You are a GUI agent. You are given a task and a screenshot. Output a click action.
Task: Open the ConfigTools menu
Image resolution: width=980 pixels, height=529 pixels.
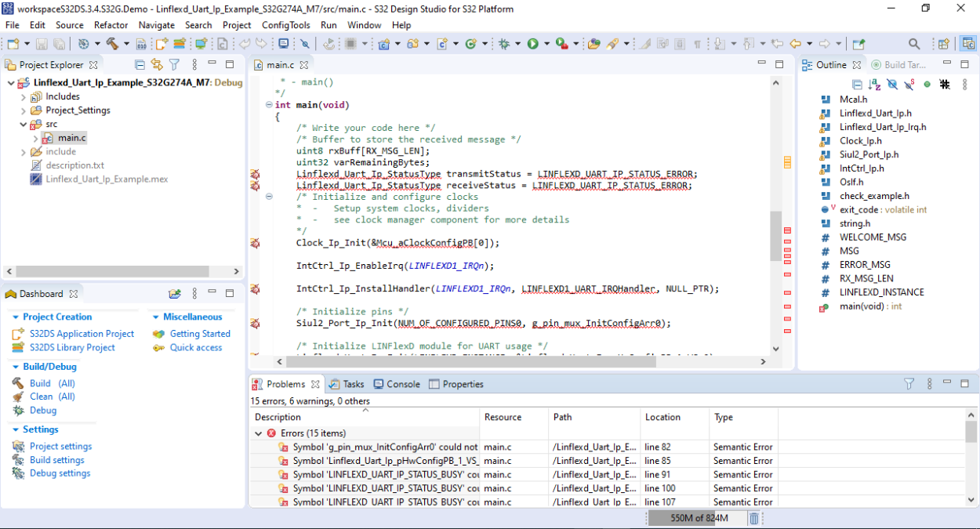[286, 25]
